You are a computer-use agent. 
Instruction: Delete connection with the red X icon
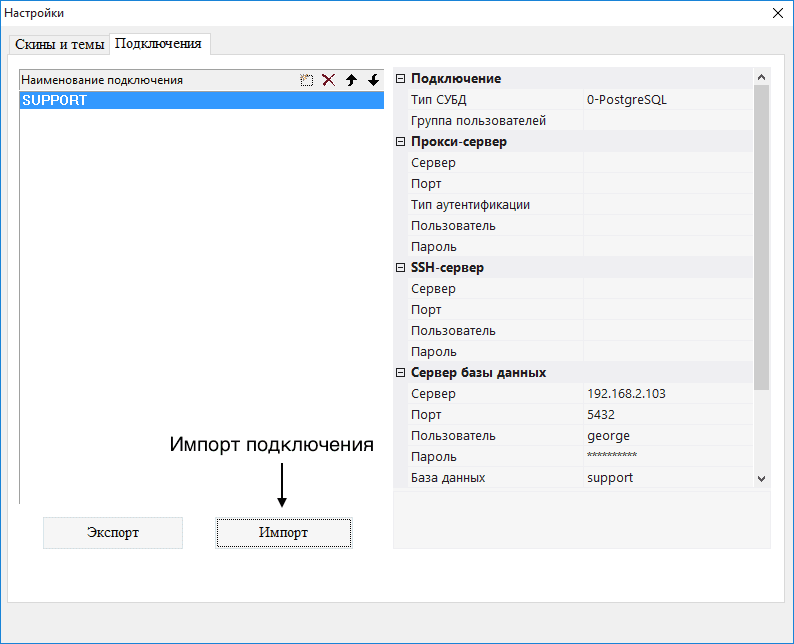point(328,80)
